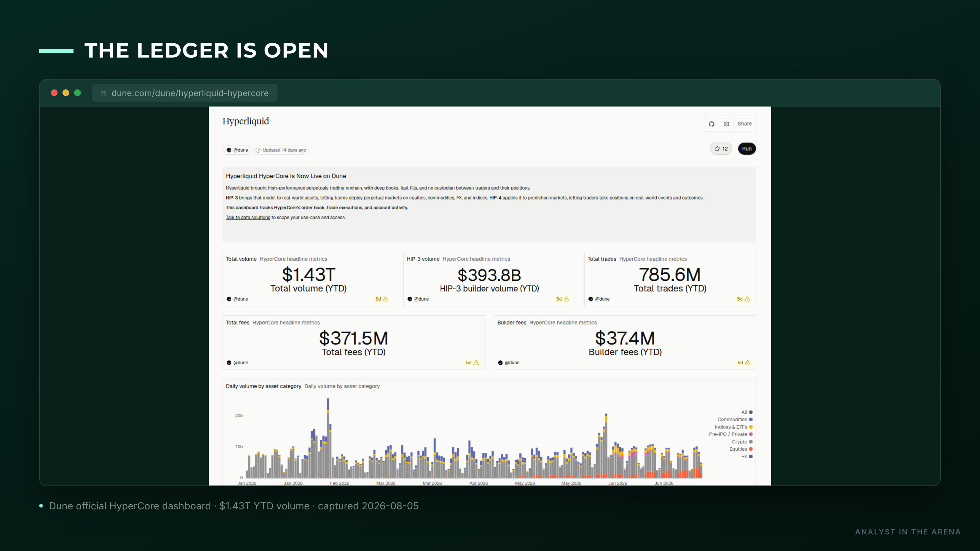
Task: Click the 5d warning icon on Total volume card
Action: 382,299
